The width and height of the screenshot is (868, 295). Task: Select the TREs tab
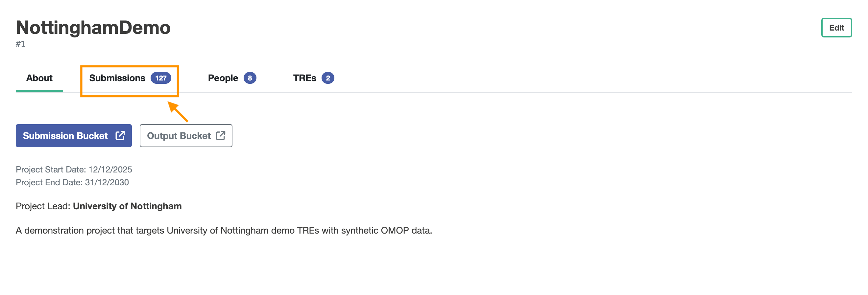[x=304, y=78]
